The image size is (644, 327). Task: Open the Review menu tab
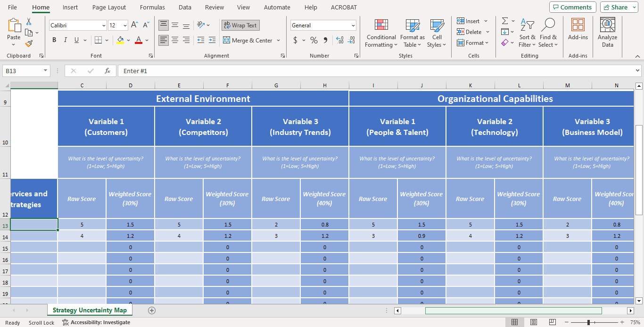pos(214,7)
